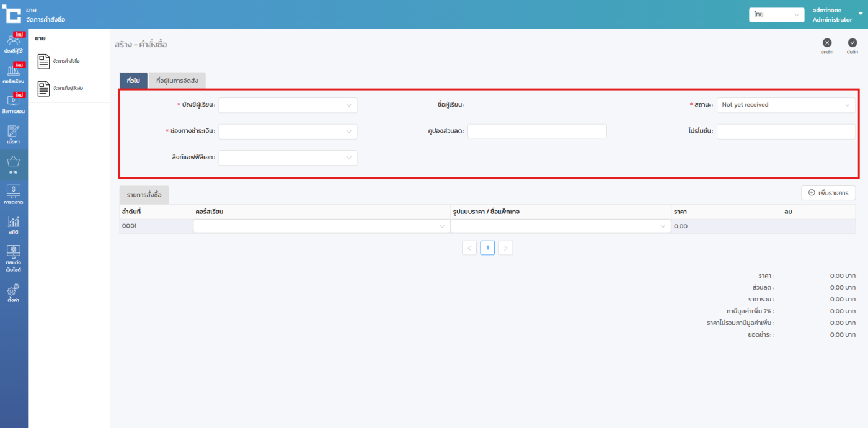
Task: View สถิติ statistics from the sidebar
Action: [x=14, y=225]
